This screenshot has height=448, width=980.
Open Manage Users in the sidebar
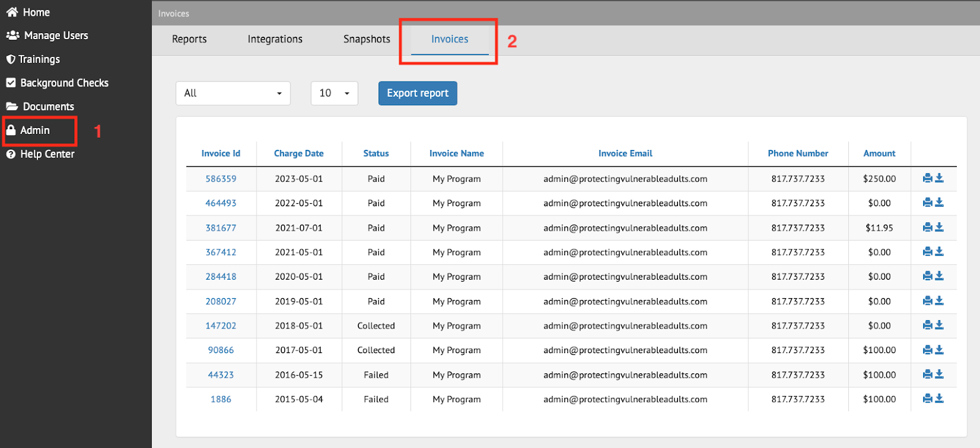click(x=56, y=35)
